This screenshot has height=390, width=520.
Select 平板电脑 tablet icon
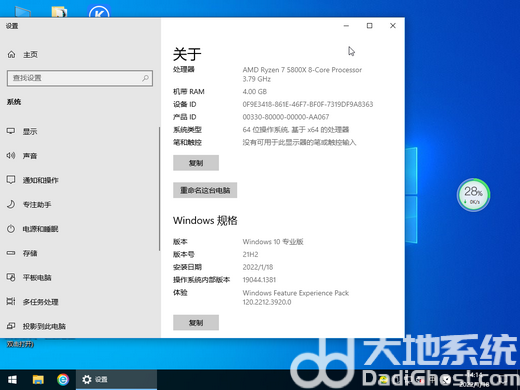11,277
